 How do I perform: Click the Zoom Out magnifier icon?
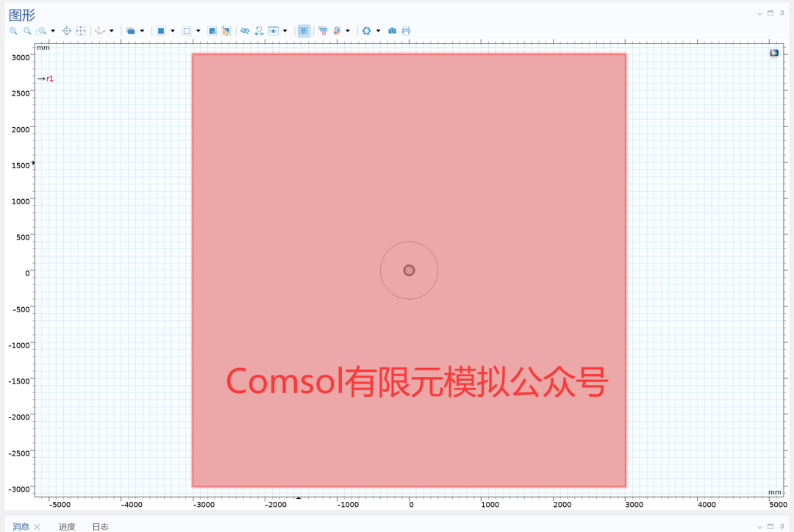click(27, 31)
